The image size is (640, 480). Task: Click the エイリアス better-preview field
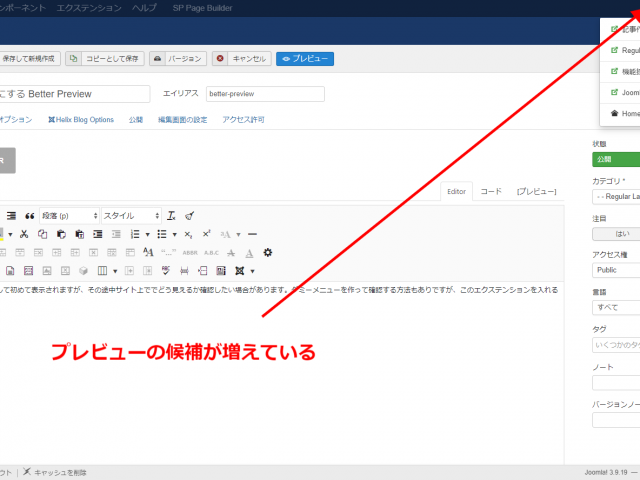point(265,94)
